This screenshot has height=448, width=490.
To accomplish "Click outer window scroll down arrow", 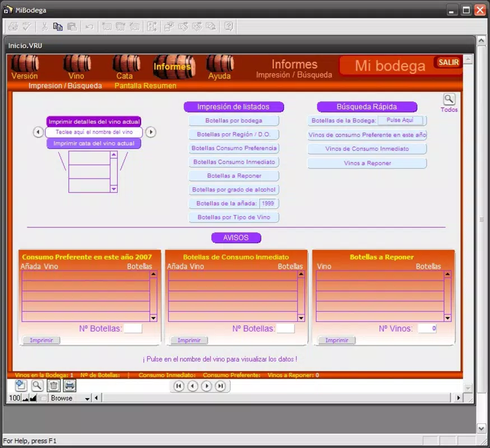I will pyautogui.click(x=481, y=428).
